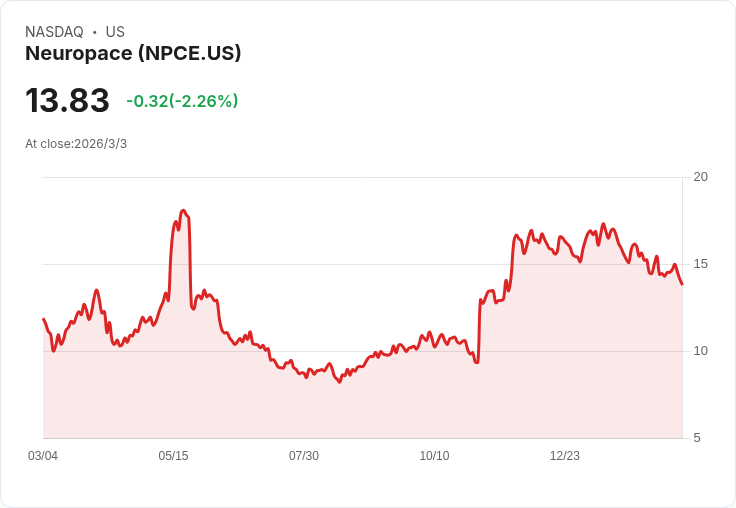Viewport: 736px width, 508px height.
Task: Select the 10/10 date on x-axis
Action: (434, 456)
